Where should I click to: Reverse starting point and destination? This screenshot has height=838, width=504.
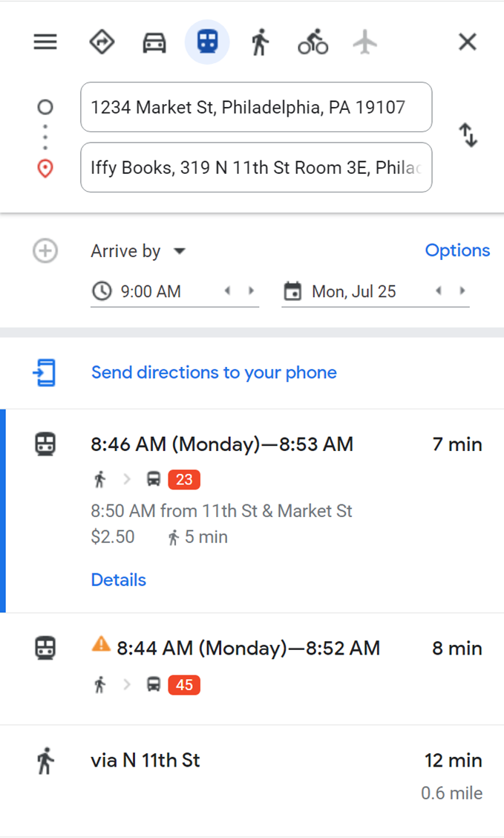468,136
